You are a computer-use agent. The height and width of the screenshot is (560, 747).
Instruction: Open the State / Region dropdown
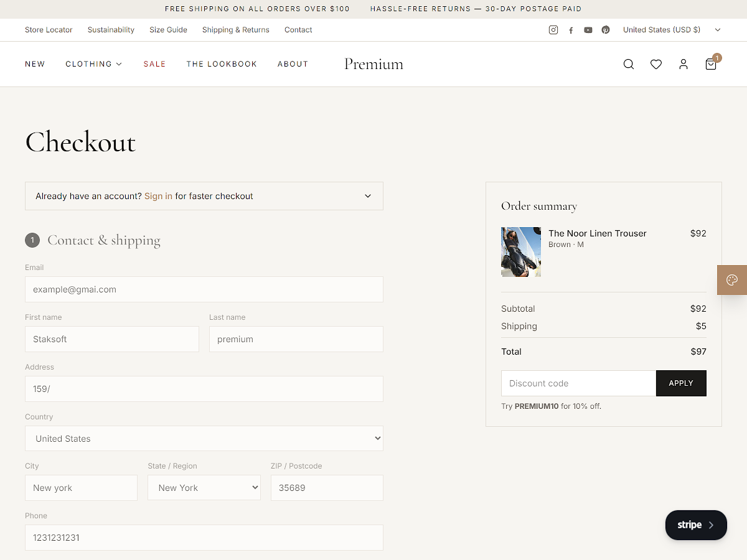[x=204, y=488]
